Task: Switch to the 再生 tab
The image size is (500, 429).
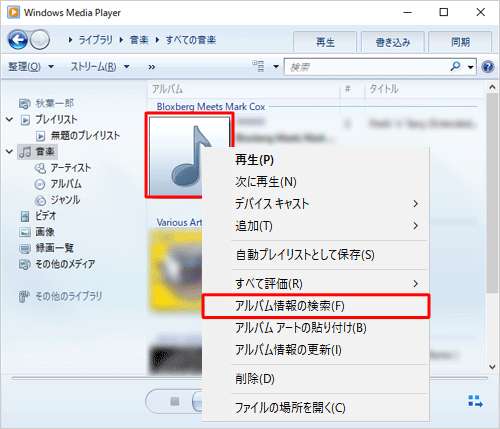Action: pyautogui.click(x=325, y=42)
